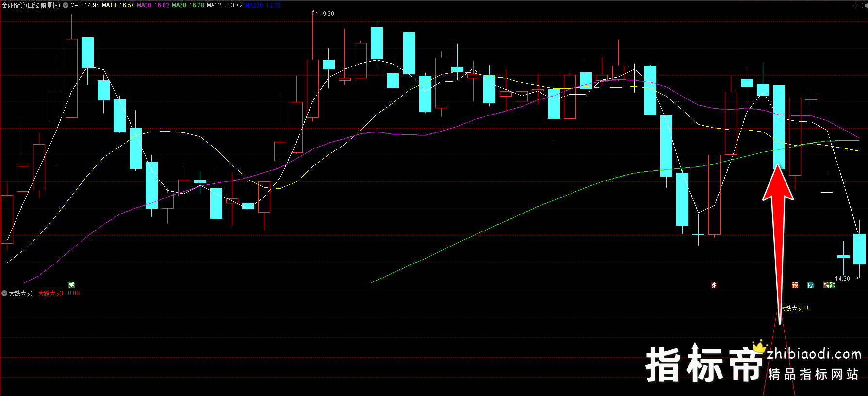Select the MA250: 12.38 label

263,5
